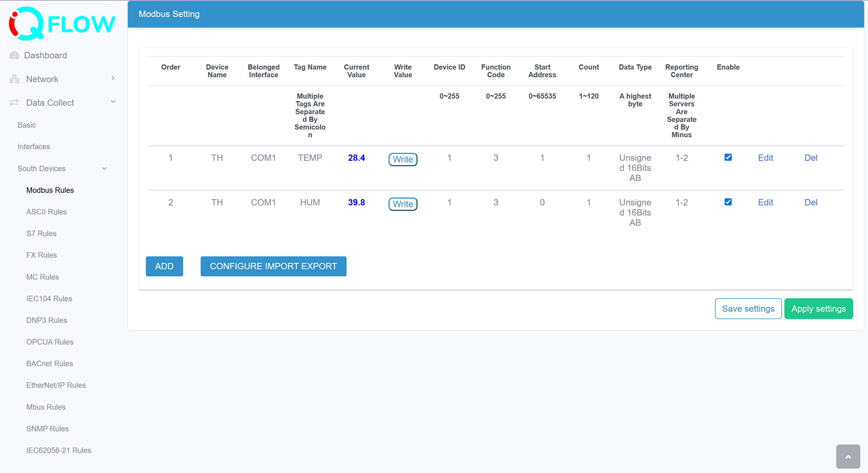
Task: Navigate to Interfaces under Data Collect
Action: coord(34,147)
